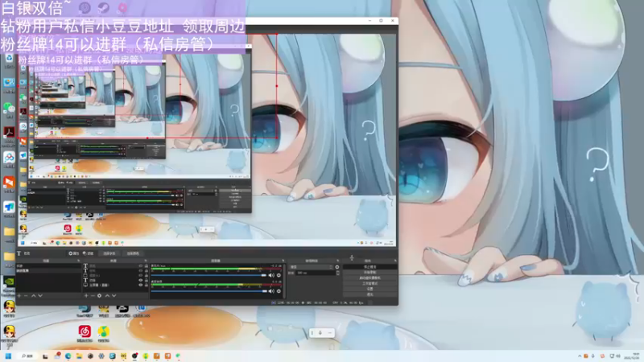The width and height of the screenshot is (644, 362).
Task: Pop out the Controls dock panel
Action: tap(395, 261)
